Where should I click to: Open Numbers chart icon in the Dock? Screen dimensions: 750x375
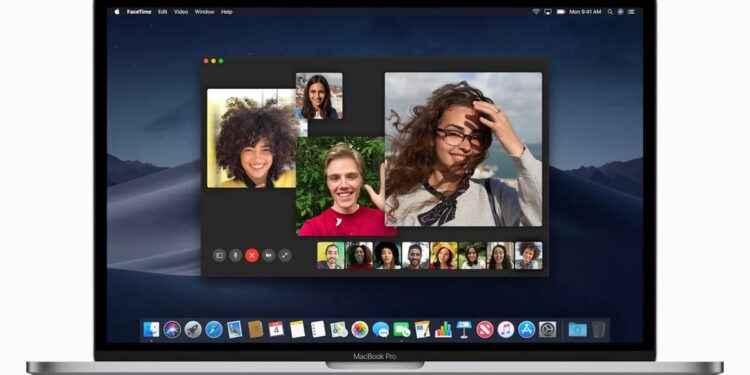(x=443, y=330)
